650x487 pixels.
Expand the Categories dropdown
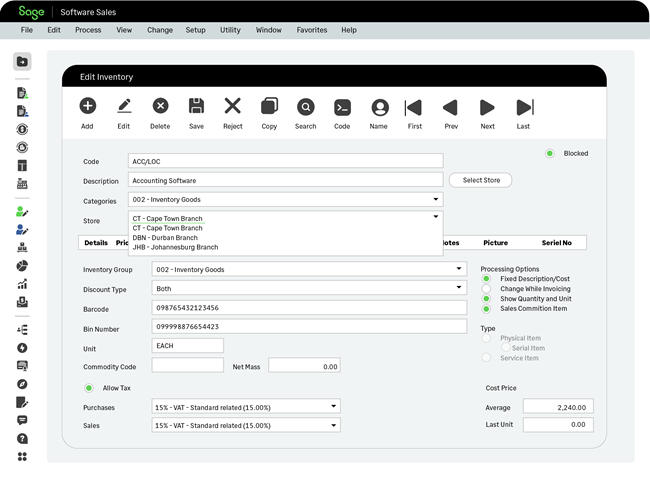click(436, 200)
